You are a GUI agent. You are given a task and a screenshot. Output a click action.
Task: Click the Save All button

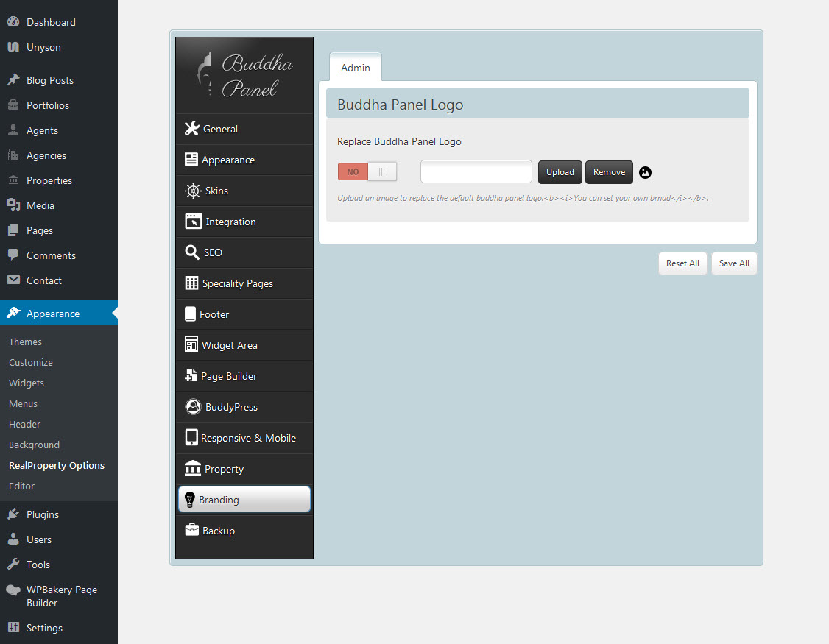click(733, 263)
